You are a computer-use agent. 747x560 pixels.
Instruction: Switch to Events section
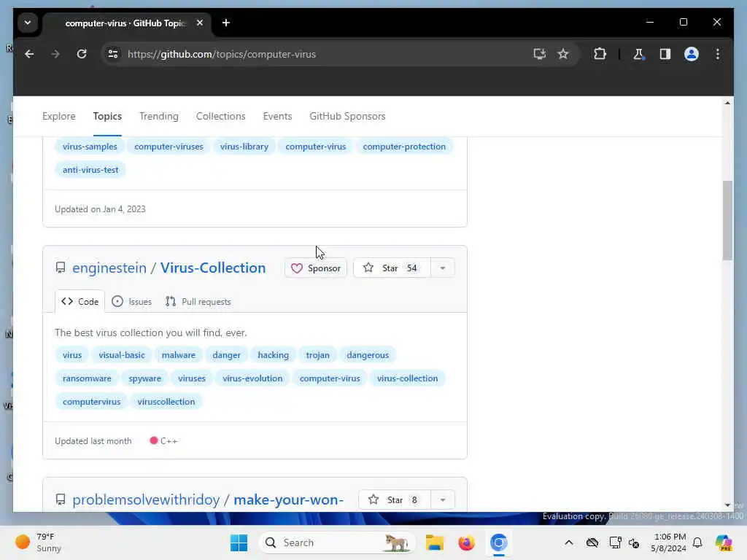(277, 116)
